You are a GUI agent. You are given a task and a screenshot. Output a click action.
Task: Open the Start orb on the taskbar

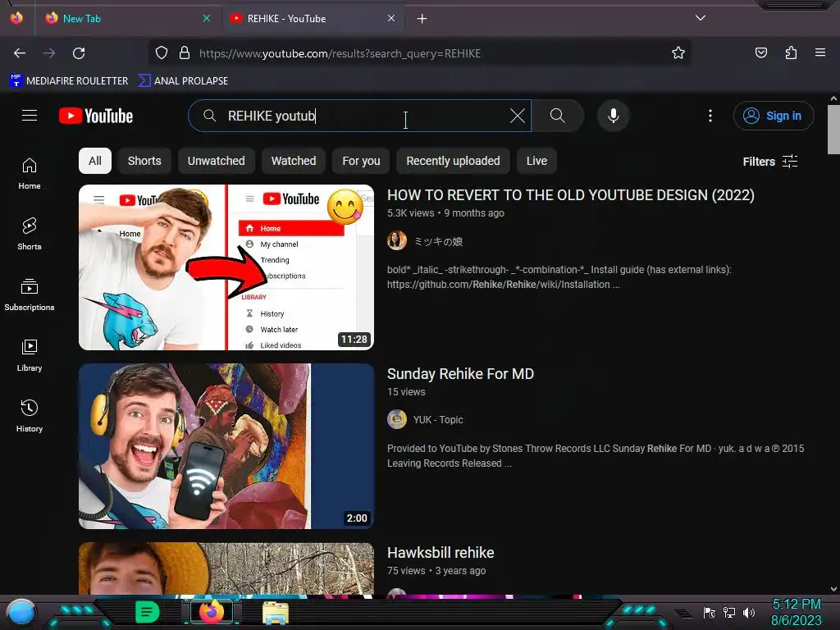pos(21,612)
